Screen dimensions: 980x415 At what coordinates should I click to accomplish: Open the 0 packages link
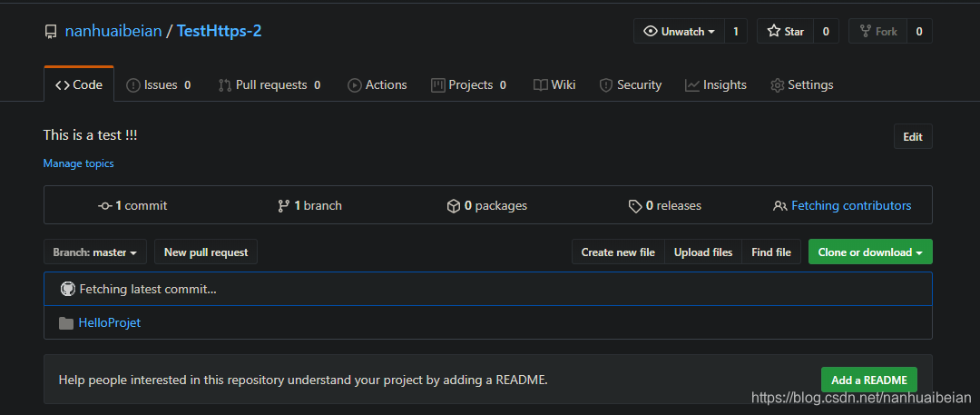pyautogui.click(x=487, y=205)
